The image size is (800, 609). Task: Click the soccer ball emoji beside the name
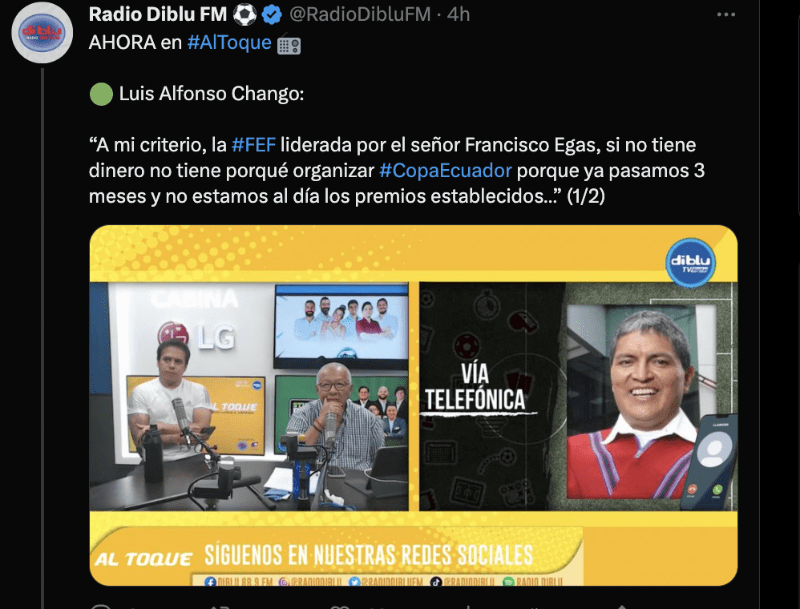pyautogui.click(x=245, y=15)
